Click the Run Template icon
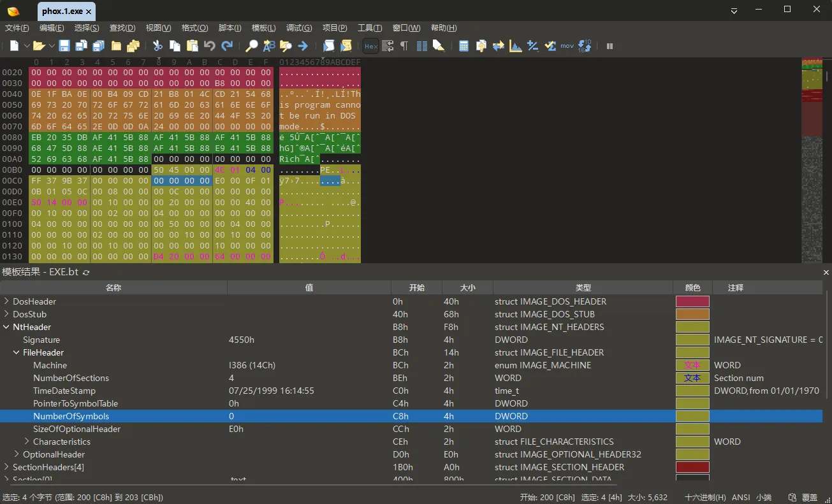This screenshot has height=504, width=832. 346,46
